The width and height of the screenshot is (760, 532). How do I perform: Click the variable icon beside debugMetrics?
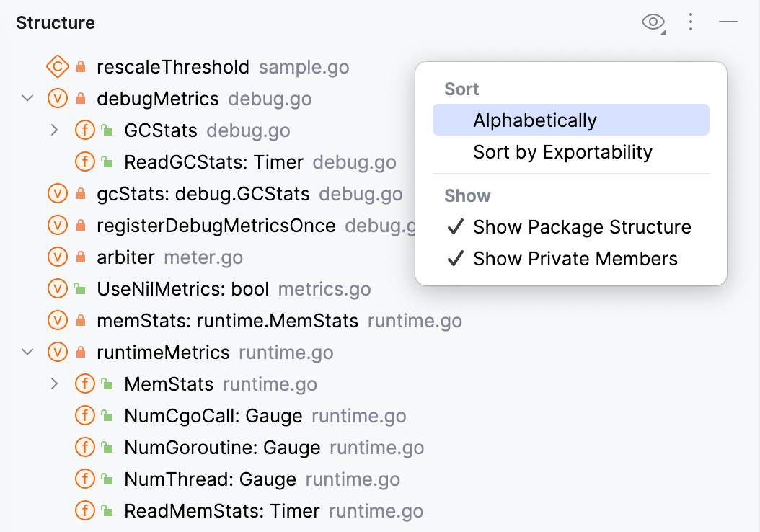coord(56,98)
